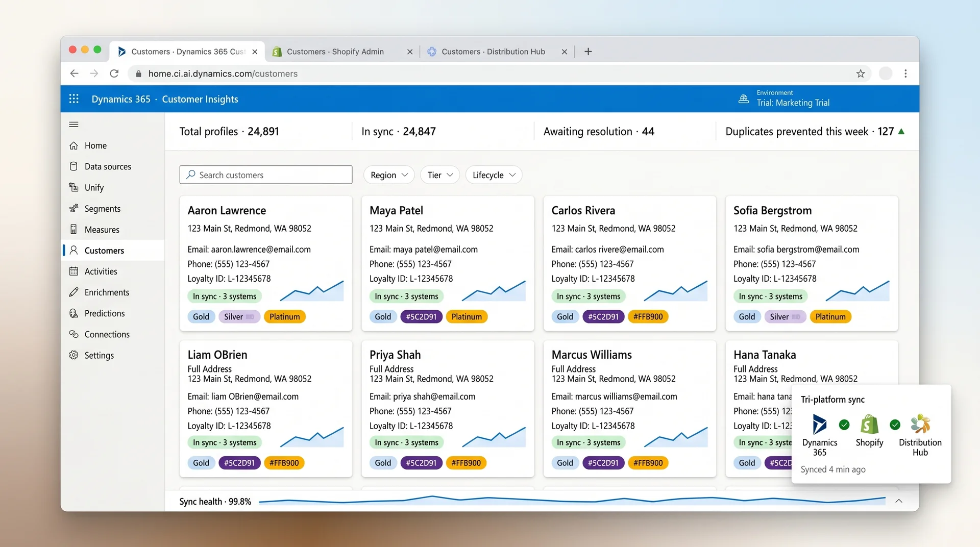Screen dimensions: 980x547
Task: Close the Distribution Hub tab
Action: (x=564, y=52)
